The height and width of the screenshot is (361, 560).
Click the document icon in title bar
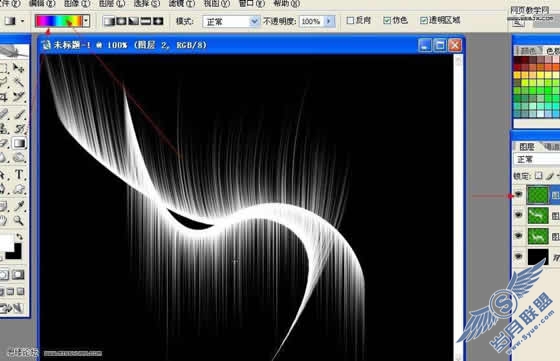[46, 45]
